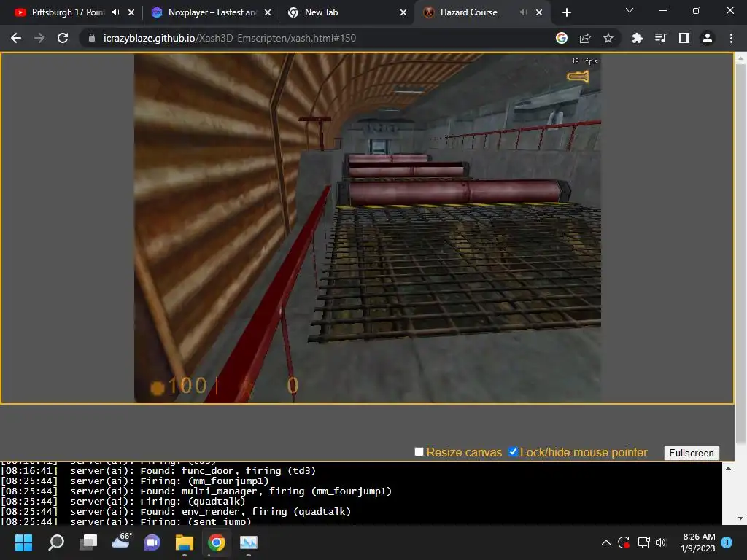Open the tab search dropdown arrow
This screenshot has width=747, height=560.
(x=630, y=10)
